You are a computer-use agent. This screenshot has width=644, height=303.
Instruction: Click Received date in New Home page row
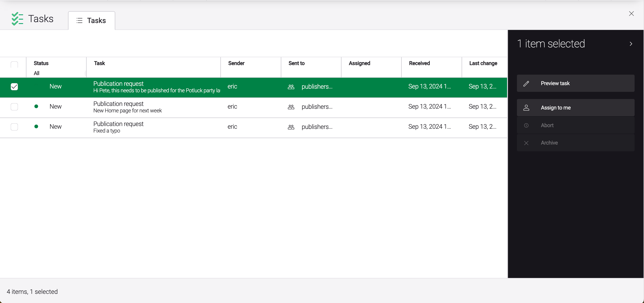[429, 107]
